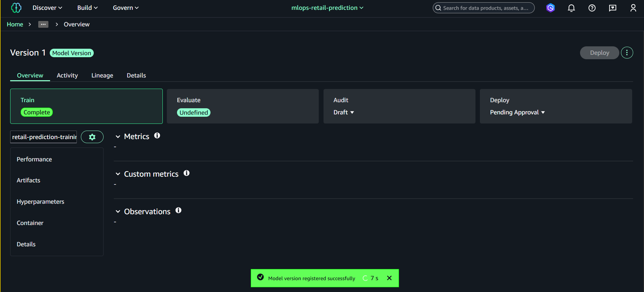The image size is (644, 292).
Task: Show info tooltip for Custom metrics
Action: 186,173
